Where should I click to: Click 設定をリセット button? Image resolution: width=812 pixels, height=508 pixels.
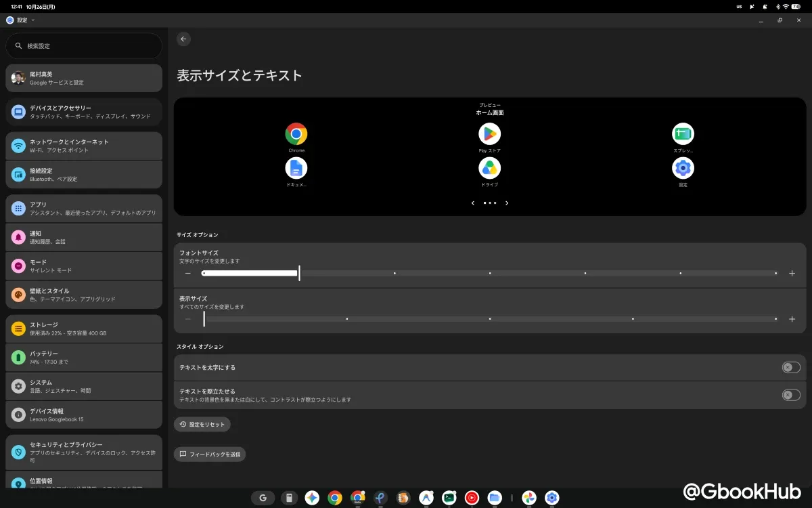(202, 424)
